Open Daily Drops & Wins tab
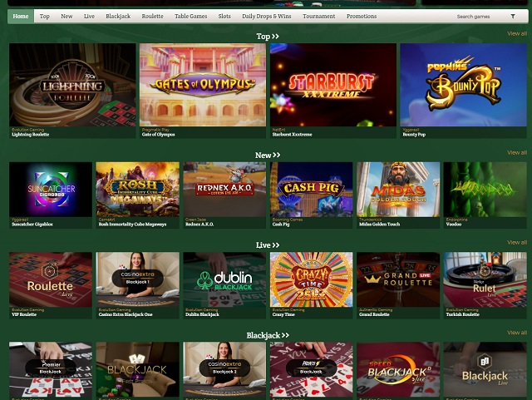The image size is (532, 400). click(267, 17)
